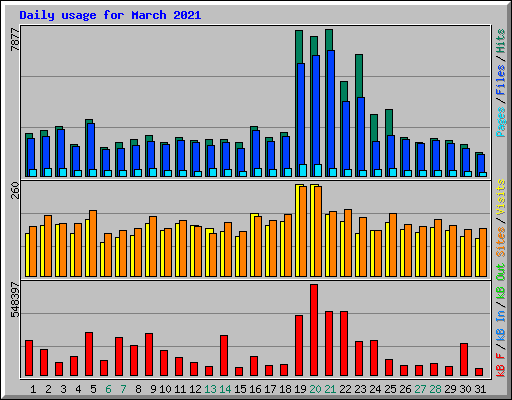
Task: Click the green weekend day label 20
Action: pyautogui.click(x=315, y=389)
